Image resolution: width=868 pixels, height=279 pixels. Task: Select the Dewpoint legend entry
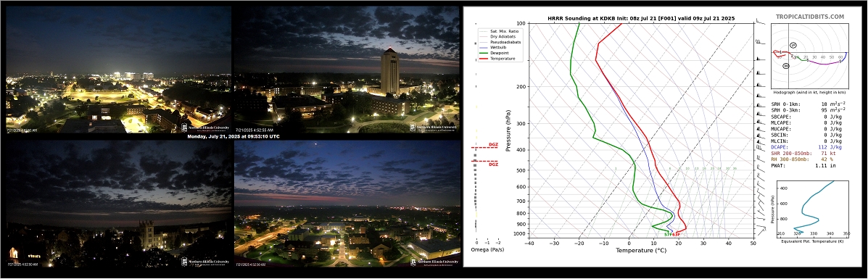pos(497,53)
